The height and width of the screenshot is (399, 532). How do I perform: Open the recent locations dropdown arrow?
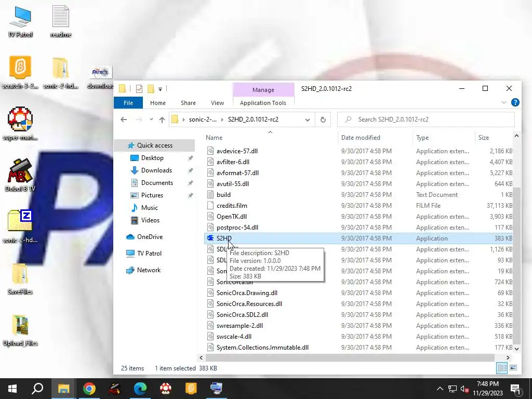(x=151, y=119)
